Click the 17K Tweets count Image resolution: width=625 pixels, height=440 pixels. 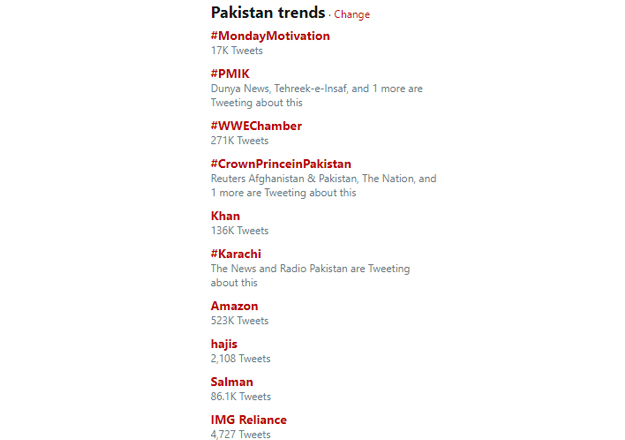(237, 50)
